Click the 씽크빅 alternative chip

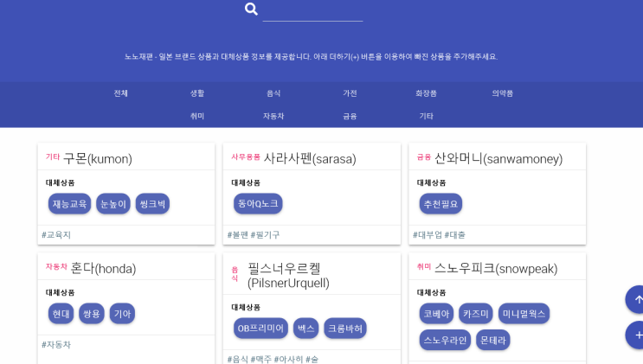[x=152, y=204]
